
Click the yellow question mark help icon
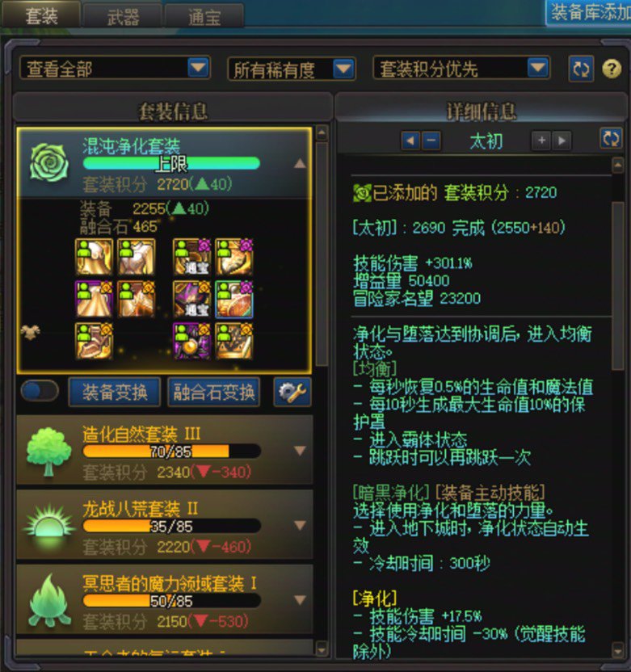tap(612, 69)
